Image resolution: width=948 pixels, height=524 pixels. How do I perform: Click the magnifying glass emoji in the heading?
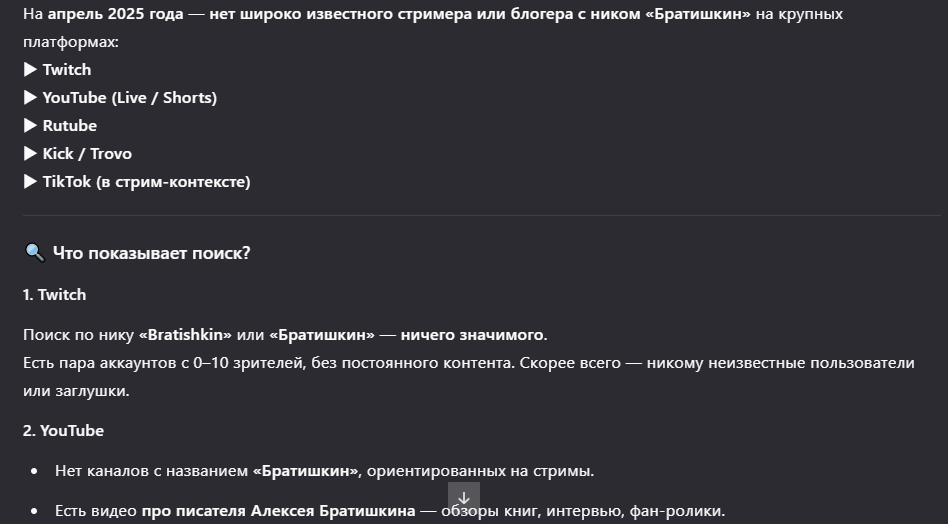tap(34, 253)
